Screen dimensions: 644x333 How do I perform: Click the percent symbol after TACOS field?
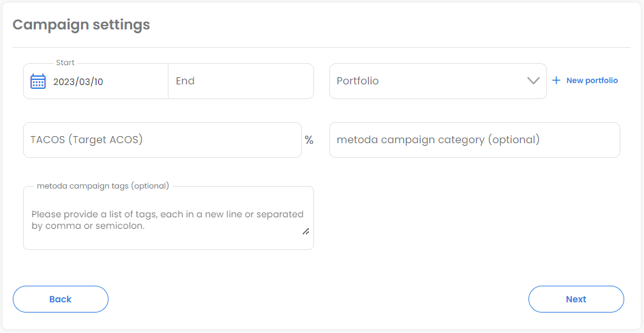(309, 140)
